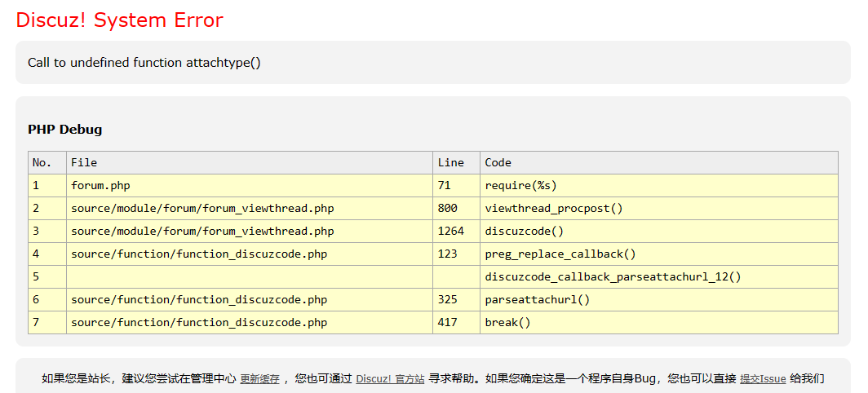The image size is (868, 393).
Task: Select the preg_replace_callback() code cell
Action: 560,254
